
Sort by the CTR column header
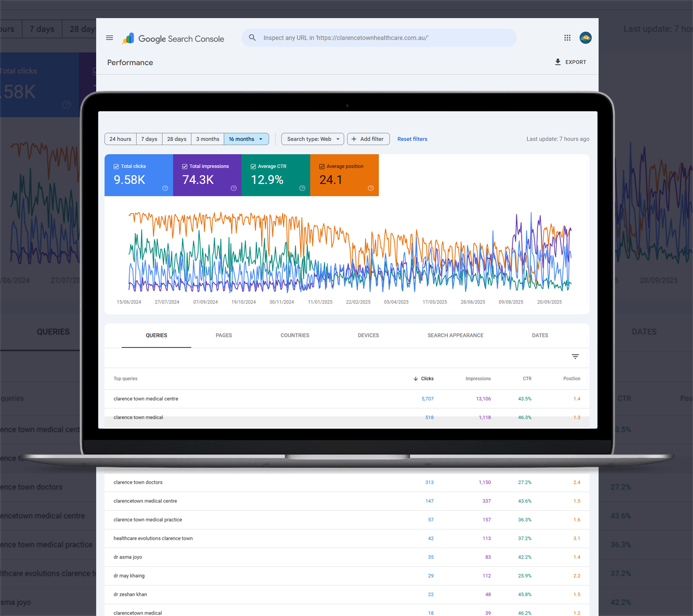(x=527, y=379)
